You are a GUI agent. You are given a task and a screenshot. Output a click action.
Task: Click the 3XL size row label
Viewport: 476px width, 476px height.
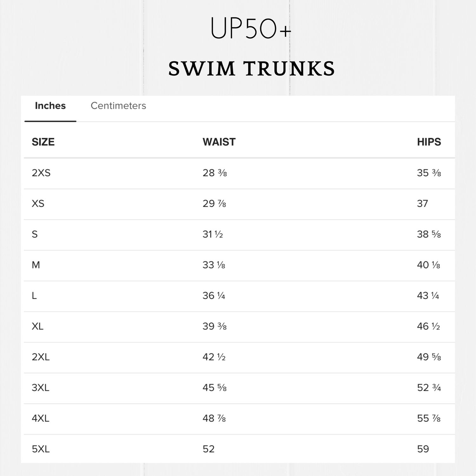click(41, 388)
